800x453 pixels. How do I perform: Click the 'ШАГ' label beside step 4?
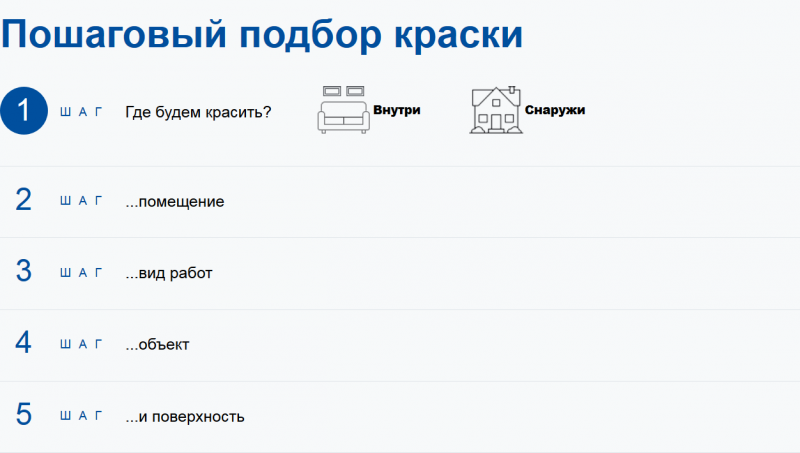pos(81,344)
